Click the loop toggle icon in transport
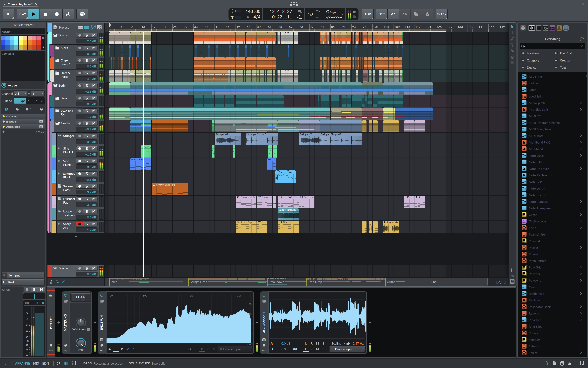 (310, 14)
